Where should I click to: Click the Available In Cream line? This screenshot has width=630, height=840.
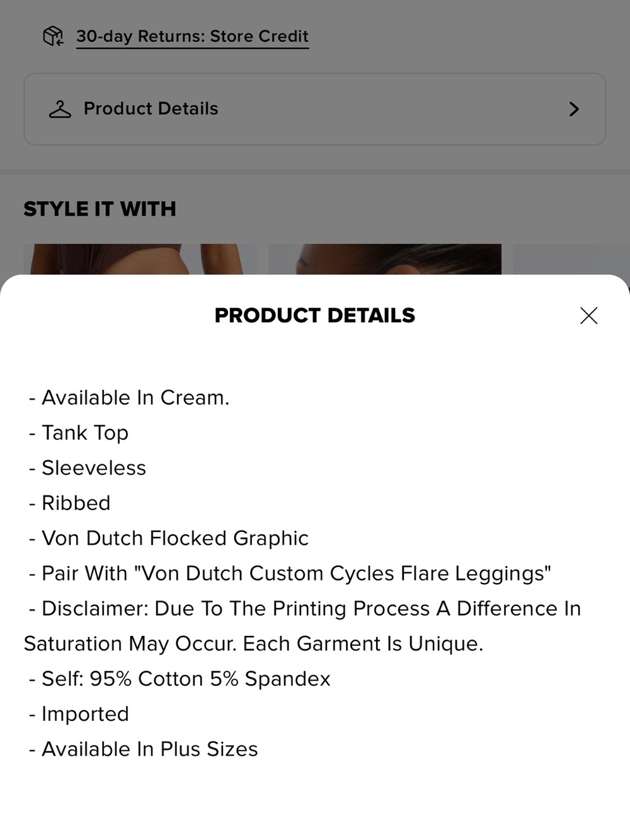point(129,398)
